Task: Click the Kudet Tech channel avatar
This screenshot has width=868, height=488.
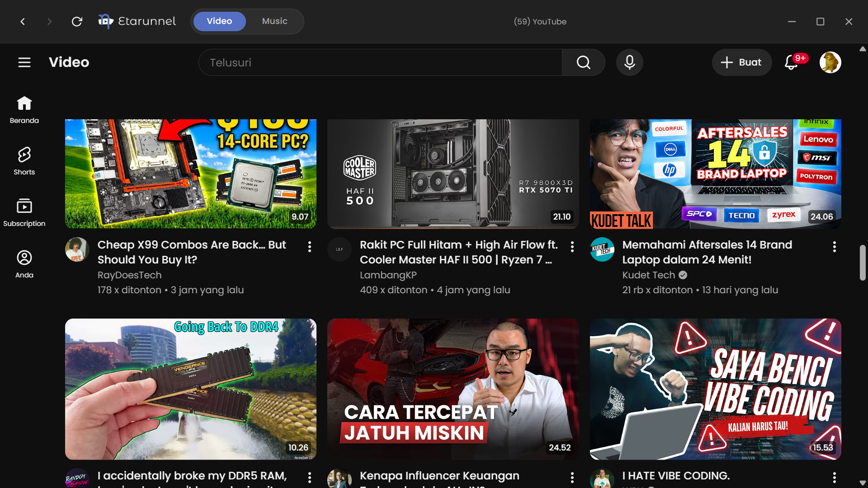Action: 602,249
